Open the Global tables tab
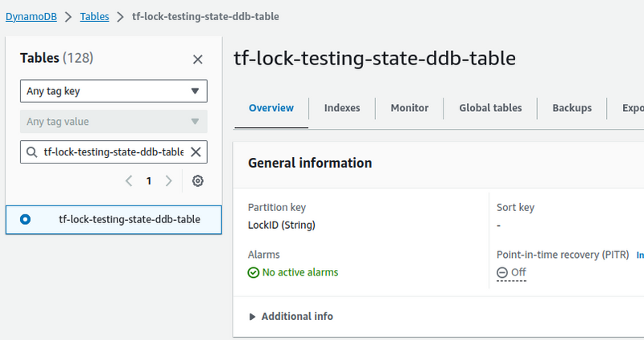This screenshot has height=340, width=644. click(x=490, y=108)
